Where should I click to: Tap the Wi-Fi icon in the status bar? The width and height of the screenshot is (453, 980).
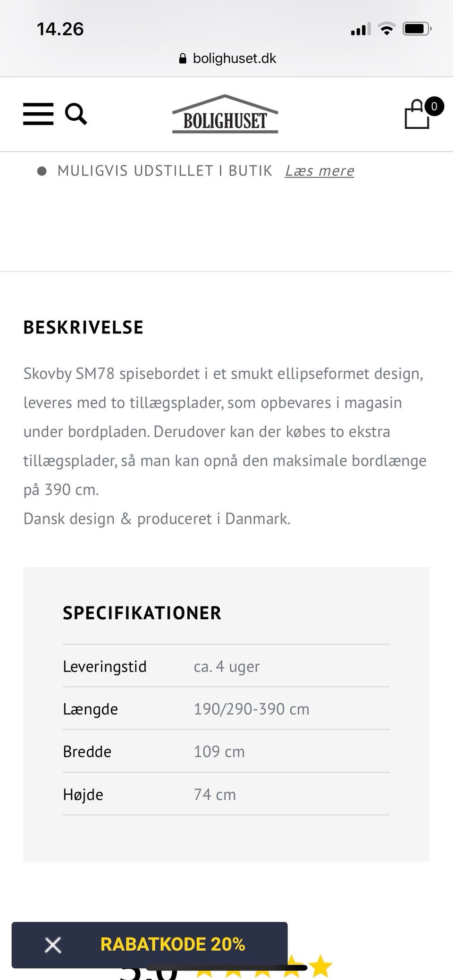click(386, 28)
